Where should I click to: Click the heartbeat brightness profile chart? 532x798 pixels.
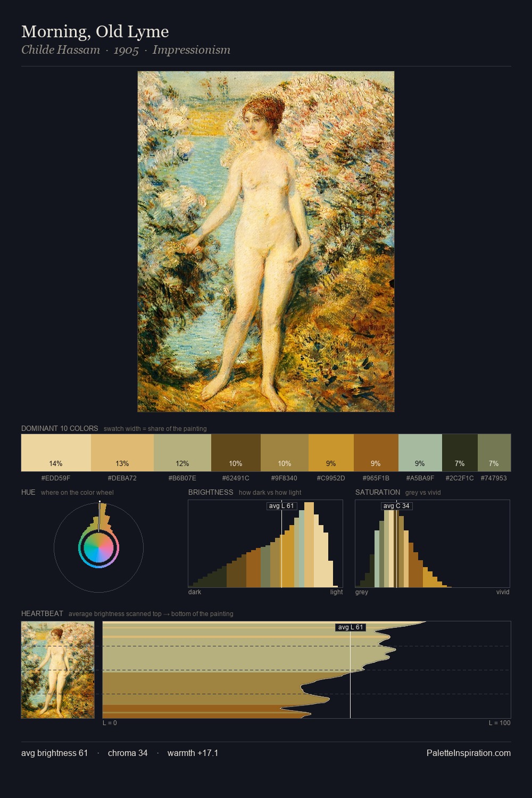coord(306,670)
